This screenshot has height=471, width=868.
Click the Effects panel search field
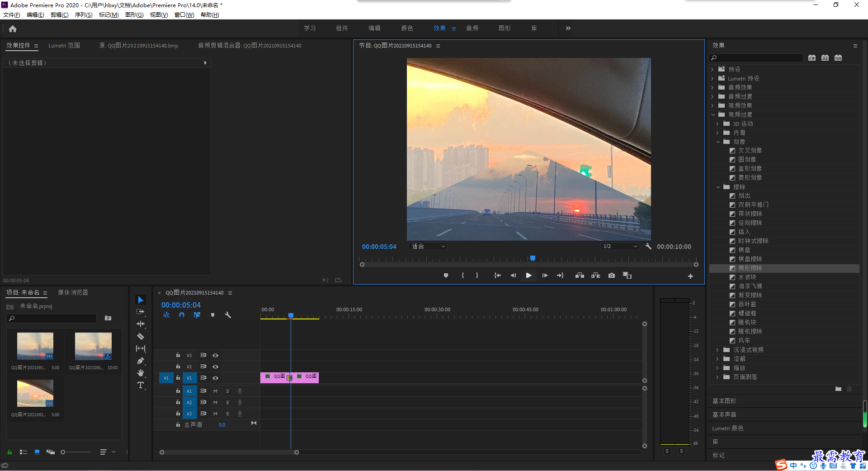tap(756, 58)
